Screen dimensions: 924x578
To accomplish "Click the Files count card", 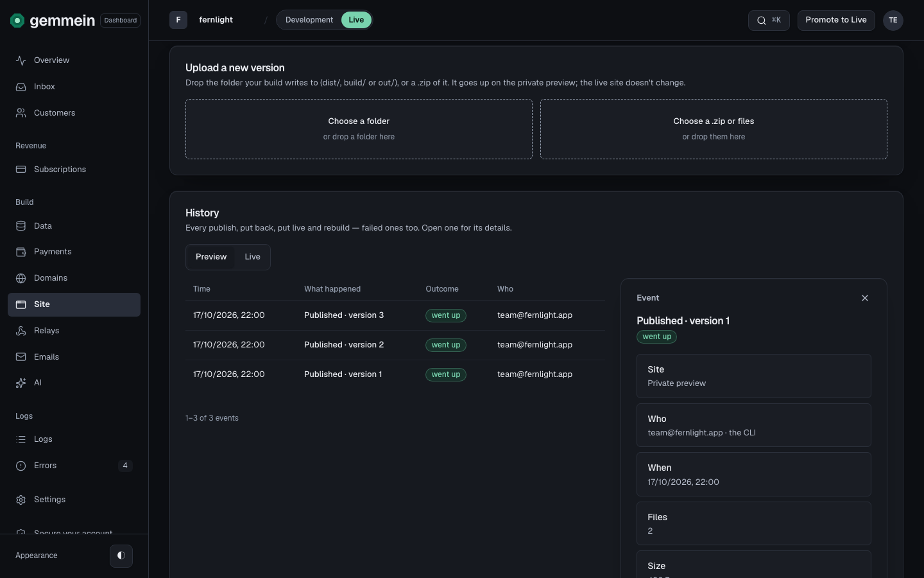I will pyautogui.click(x=754, y=523).
